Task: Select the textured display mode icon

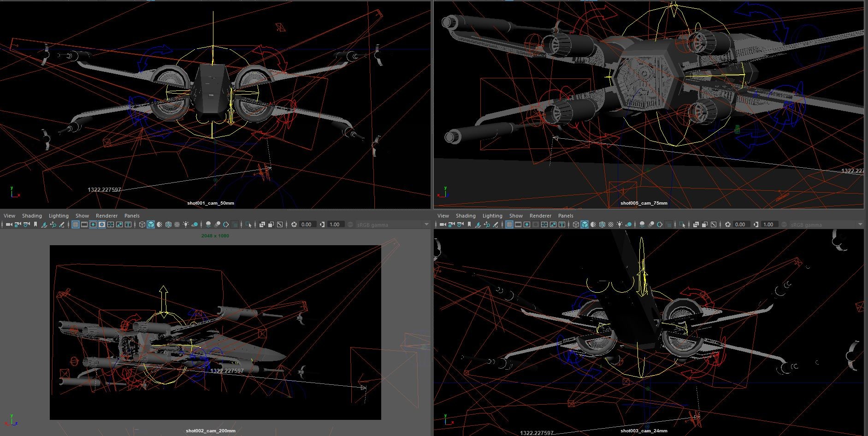Action: pyautogui.click(x=167, y=224)
